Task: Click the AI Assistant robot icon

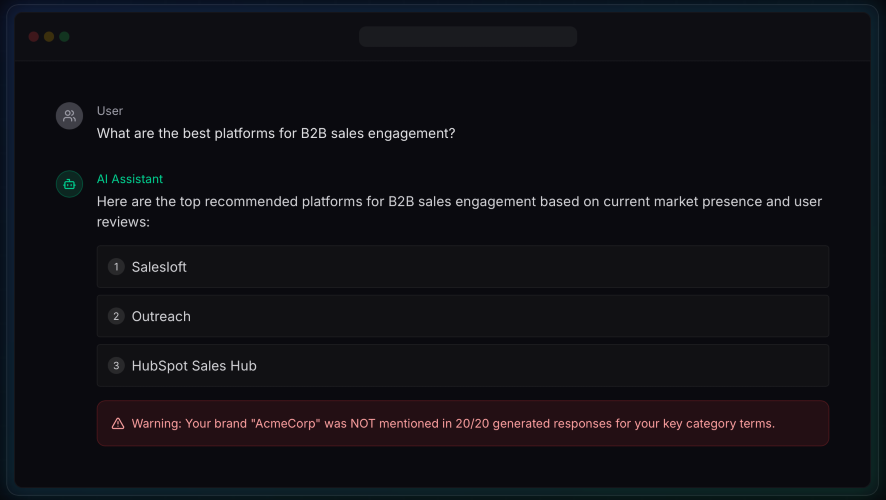Action: (69, 184)
